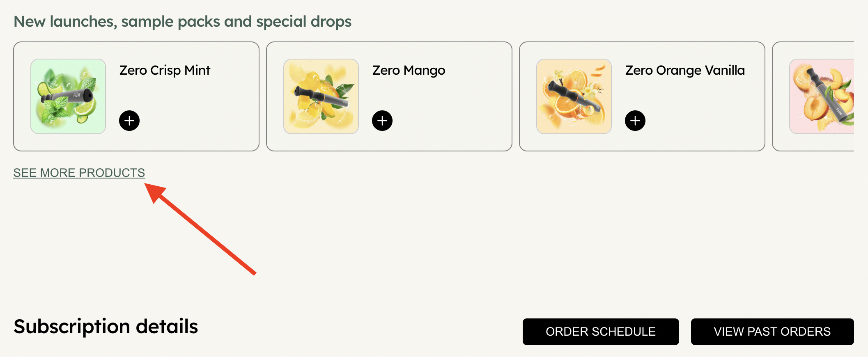Click the fourth cut-off product card
The height and width of the screenshot is (357, 868).
tap(813, 96)
